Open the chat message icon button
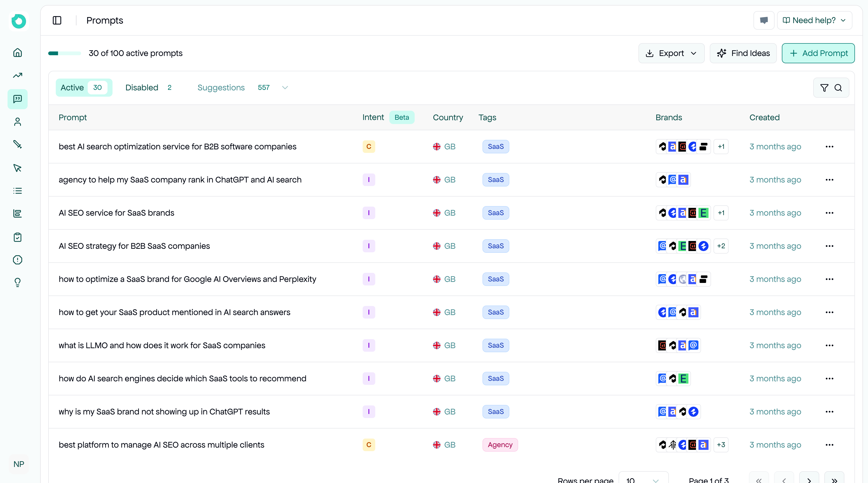The height and width of the screenshot is (483, 868). [764, 21]
